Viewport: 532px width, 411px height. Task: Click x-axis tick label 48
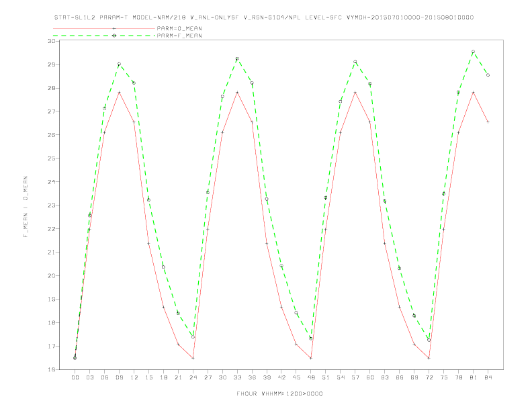(x=311, y=377)
